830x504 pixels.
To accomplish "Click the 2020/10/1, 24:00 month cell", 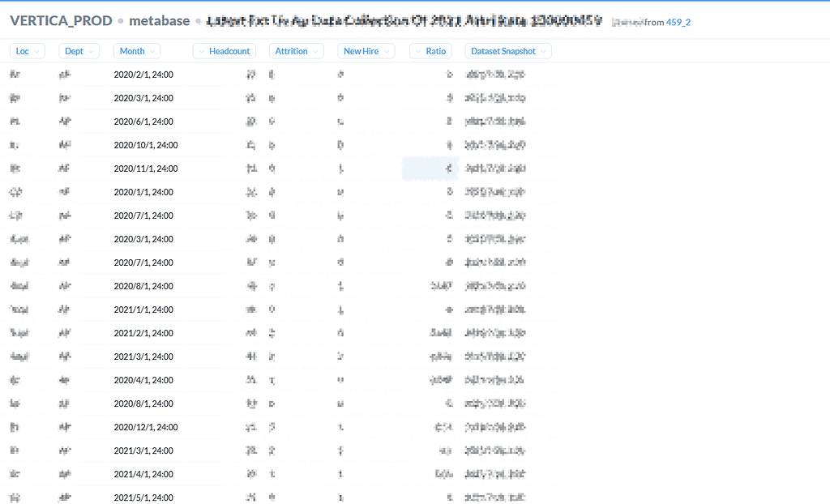I will [146, 145].
